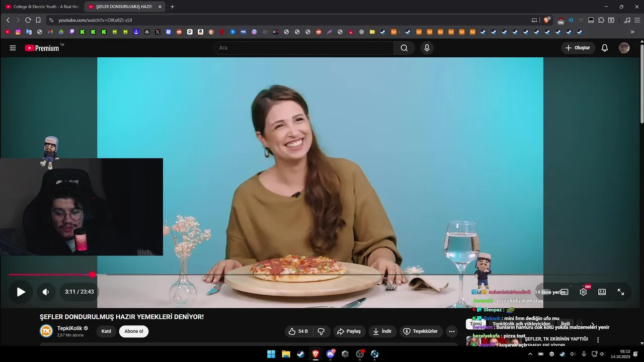Open options for ŞEFLER, TK EKİBİNİN video
Image resolution: width=644 pixels, height=362 pixels.
tap(598, 340)
